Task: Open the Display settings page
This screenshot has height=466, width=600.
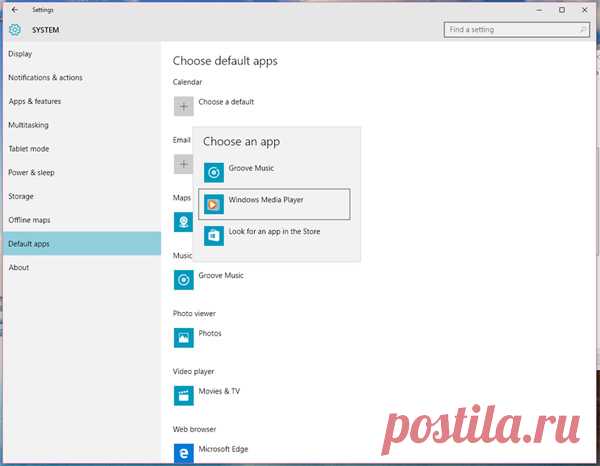Action: tap(82, 54)
